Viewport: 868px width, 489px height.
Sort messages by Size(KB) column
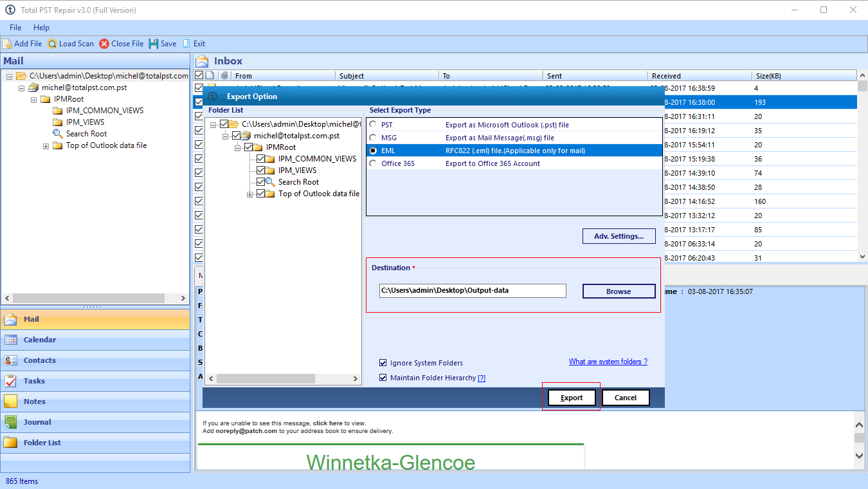click(804, 76)
